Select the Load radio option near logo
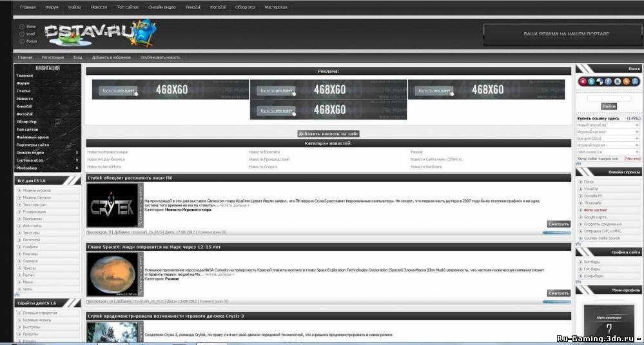 tap(22, 34)
